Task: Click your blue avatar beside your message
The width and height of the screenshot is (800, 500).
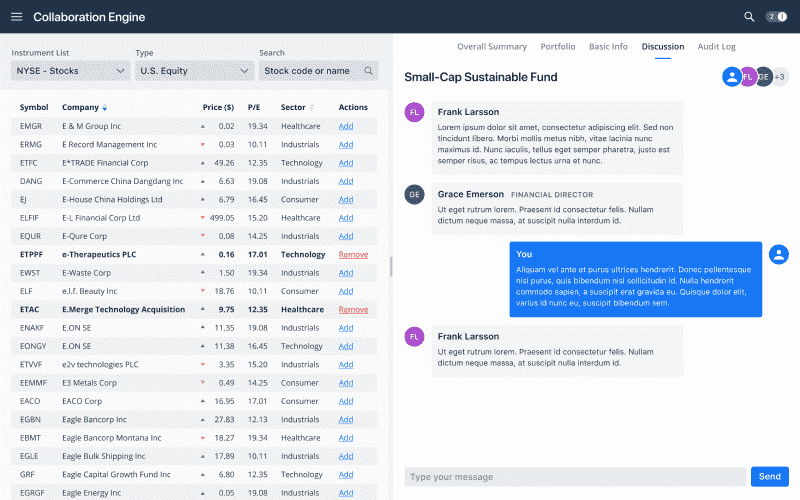Action: (x=778, y=254)
